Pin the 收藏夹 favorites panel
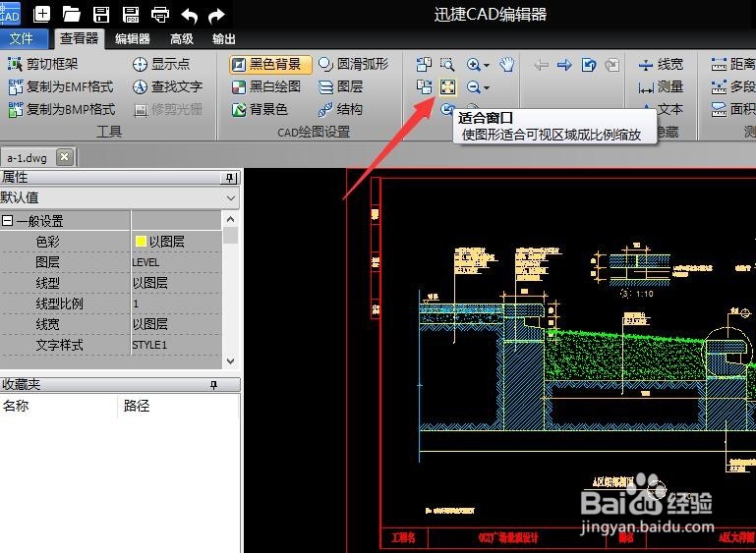 click(213, 385)
